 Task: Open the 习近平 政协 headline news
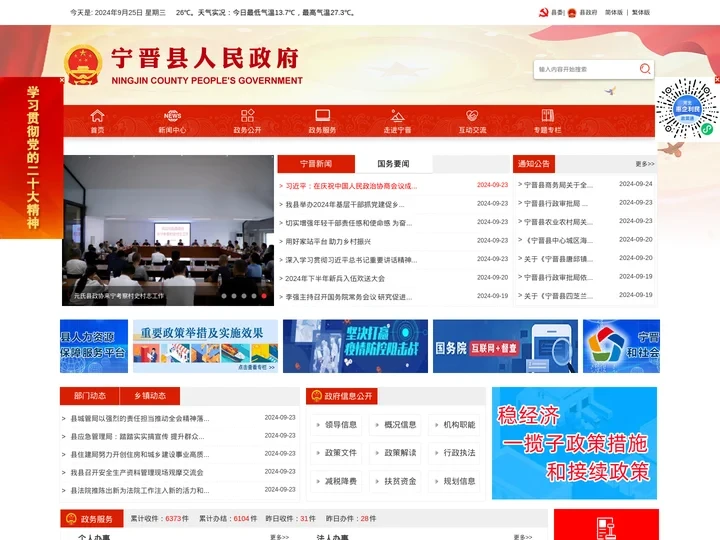coord(351,186)
